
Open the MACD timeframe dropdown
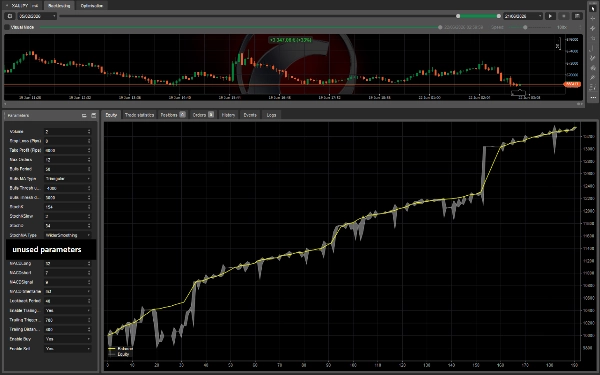pos(68,291)
